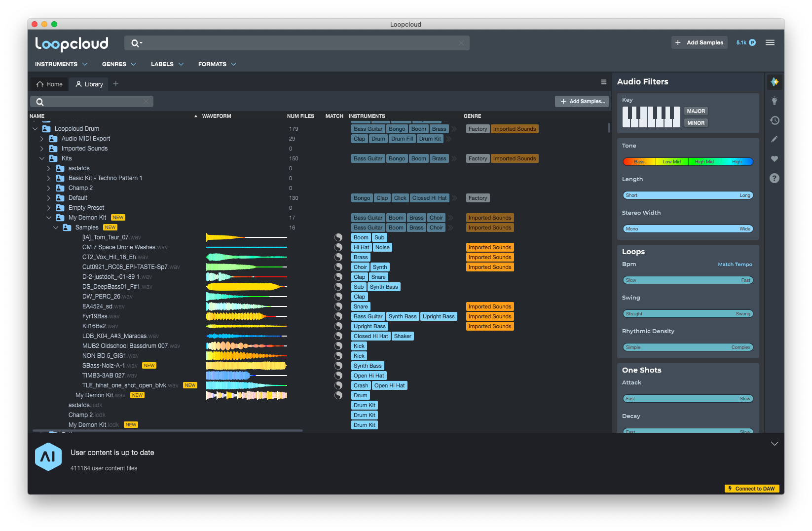
Task: Toggle Match Tempo for loops
Action: [x=735, y=265]
